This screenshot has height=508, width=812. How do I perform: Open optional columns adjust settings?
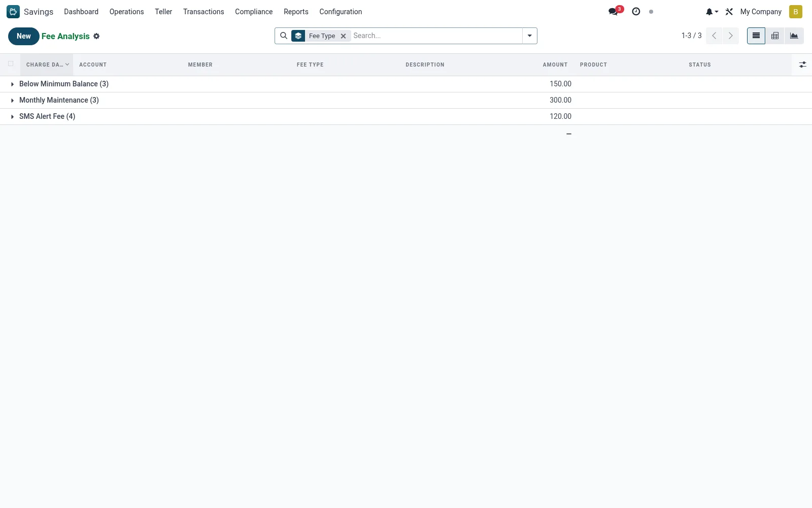[x=802, y=65]
